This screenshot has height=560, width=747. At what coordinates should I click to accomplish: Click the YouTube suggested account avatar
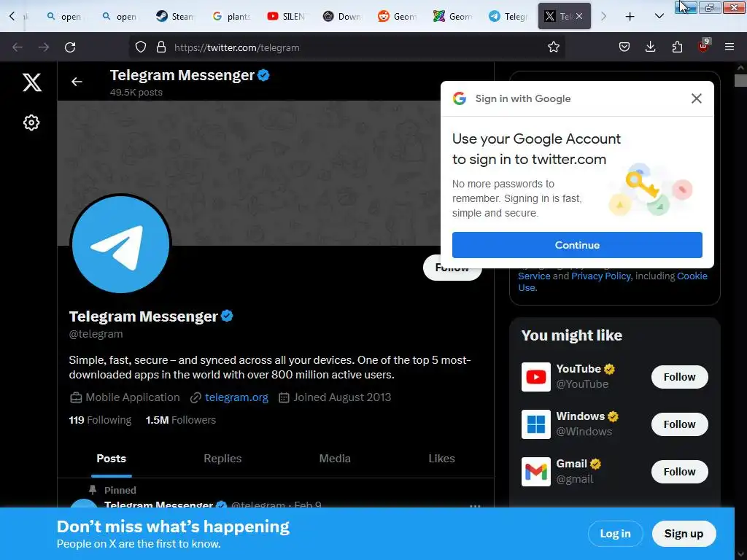(x=536, y=377)
